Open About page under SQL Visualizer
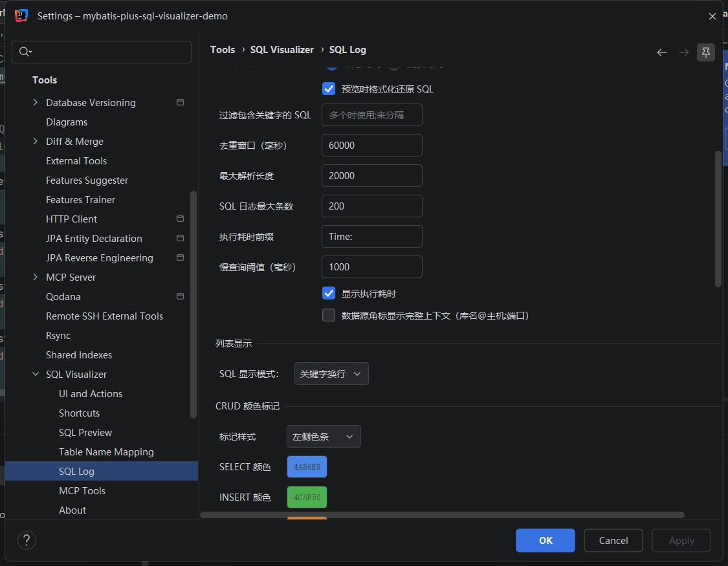The height and width of the screenshot is (566, 728). [72, 510]
